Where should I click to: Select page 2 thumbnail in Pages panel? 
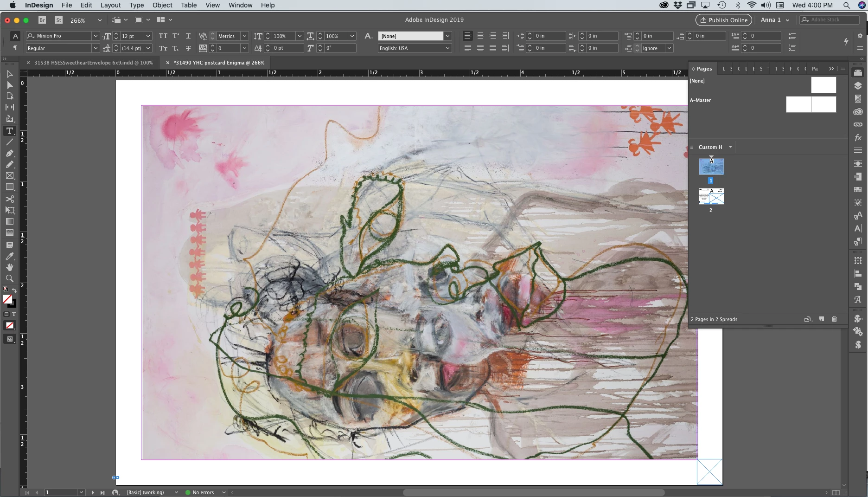pos(711,196)
